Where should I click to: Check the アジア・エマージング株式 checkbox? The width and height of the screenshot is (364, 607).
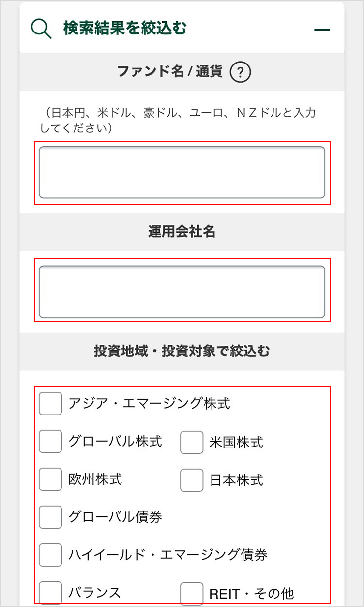coord(50,404)
